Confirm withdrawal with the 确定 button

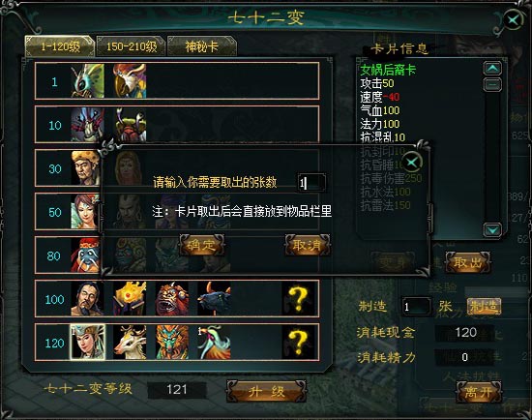coord(202,245)
